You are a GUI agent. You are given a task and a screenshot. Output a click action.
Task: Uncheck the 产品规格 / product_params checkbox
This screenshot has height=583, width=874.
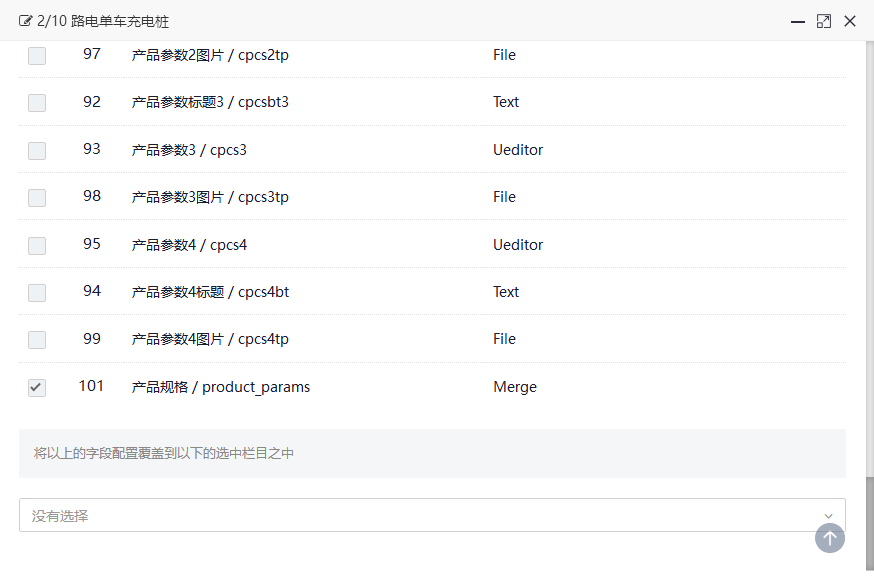37,388
